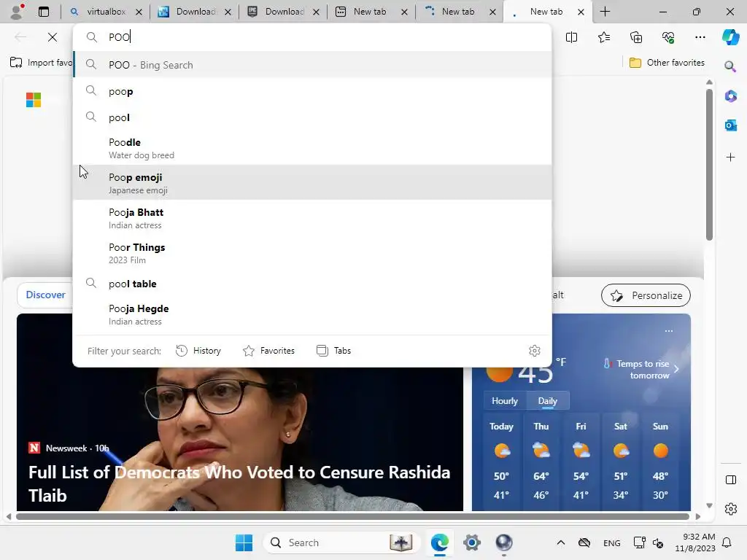Viewport: 747px width, 560px height.
Task: Choose Pooja Hegde suggestion
Action: (x=312, y=314)
